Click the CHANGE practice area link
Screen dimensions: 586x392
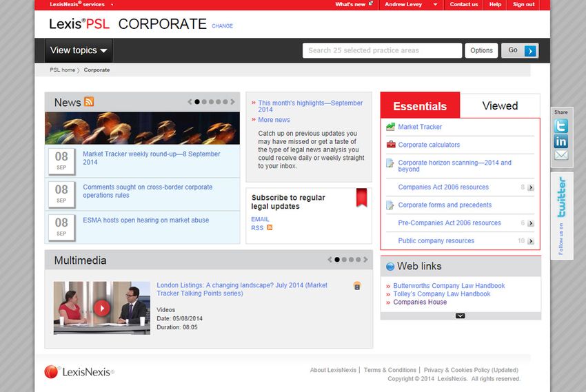[223, 25]
